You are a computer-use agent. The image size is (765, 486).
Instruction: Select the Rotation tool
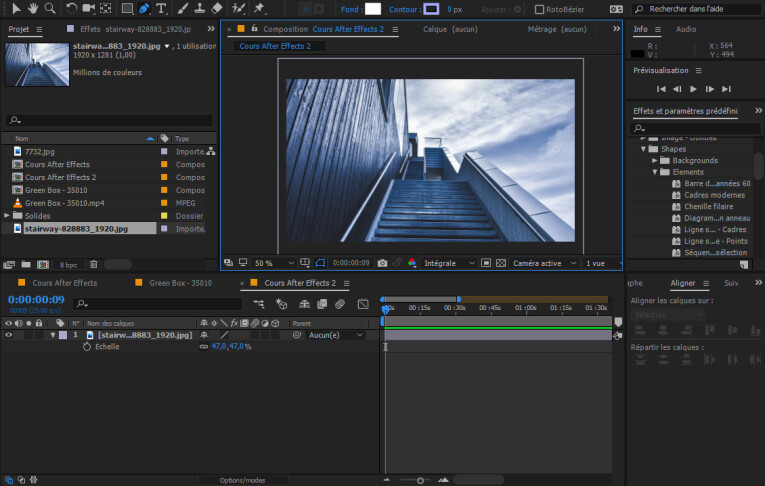coord(71,8)
